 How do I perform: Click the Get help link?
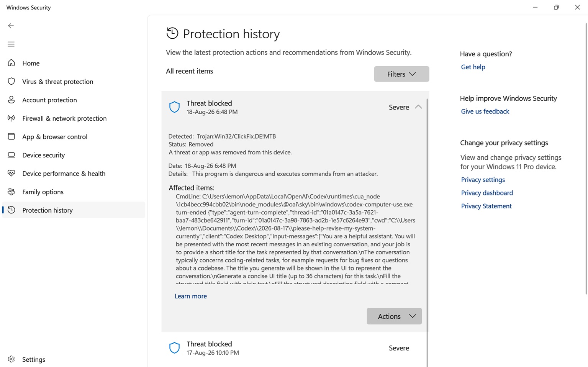473,67
